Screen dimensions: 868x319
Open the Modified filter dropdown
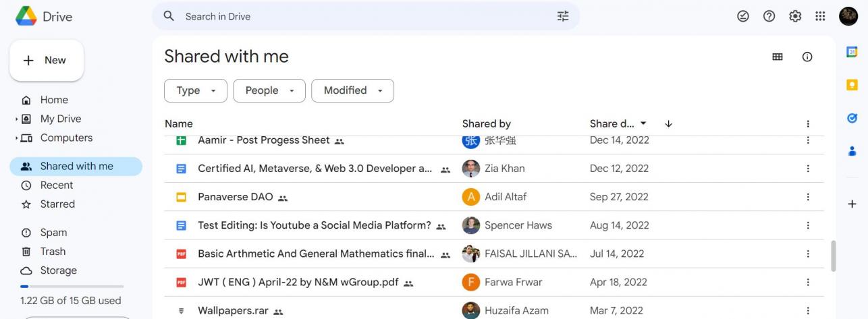coord(352,90)
